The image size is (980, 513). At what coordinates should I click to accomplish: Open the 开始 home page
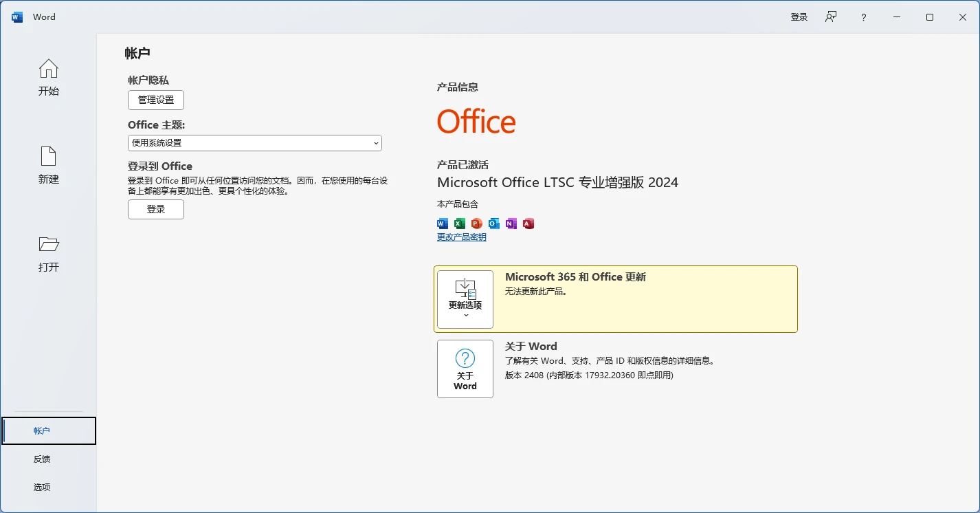49,78
